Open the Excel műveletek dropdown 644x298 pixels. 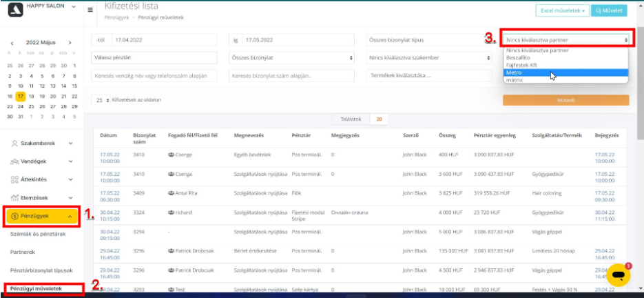(x=562, y=11)
